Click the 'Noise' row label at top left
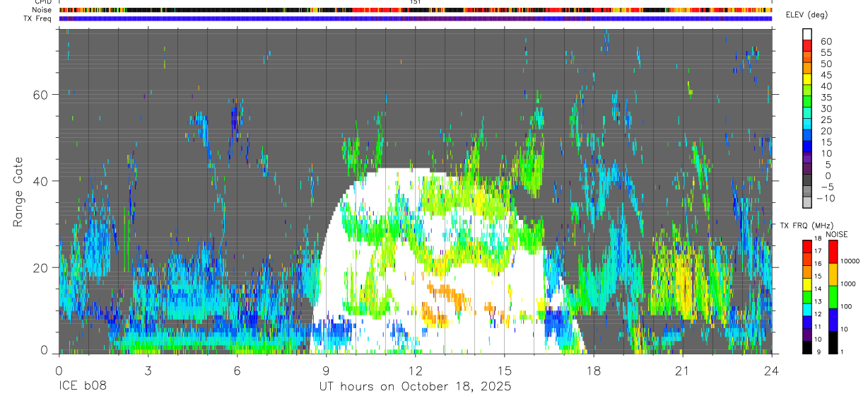This screenshot has height=401, width=868. pyautogui.click(x=42, y=10)
